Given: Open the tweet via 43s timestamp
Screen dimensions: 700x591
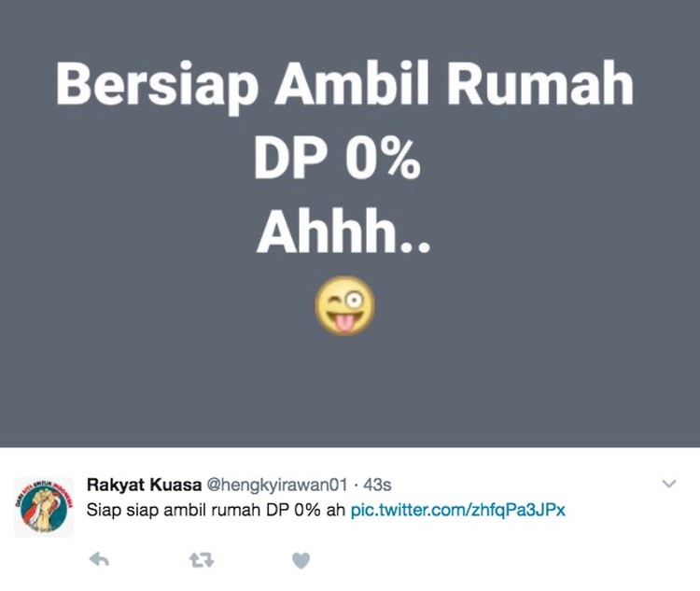Looking at the screenshot, I should 377,485.
